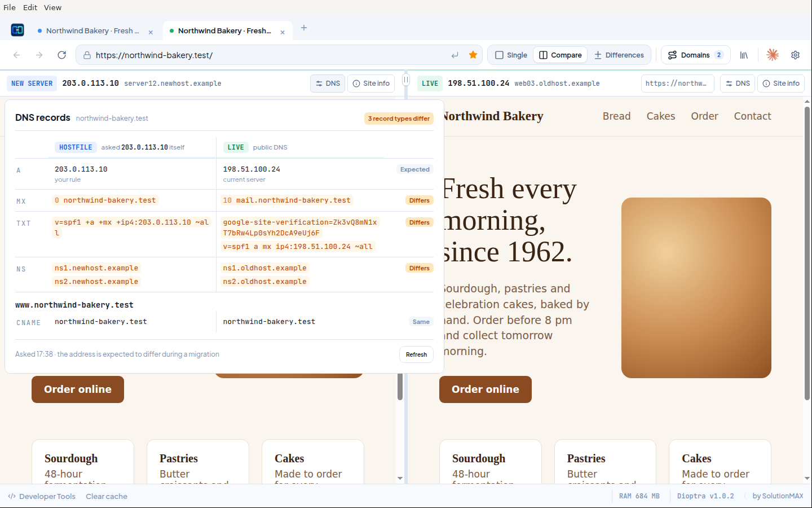Go forward with the forward arrow

[x=39, y=55]
